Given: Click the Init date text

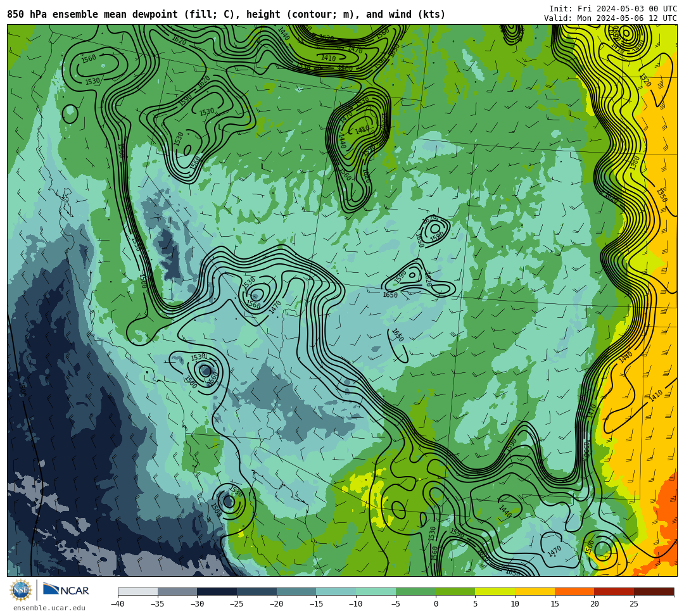Looking at the screenshot, I should (x=613, y=9).
